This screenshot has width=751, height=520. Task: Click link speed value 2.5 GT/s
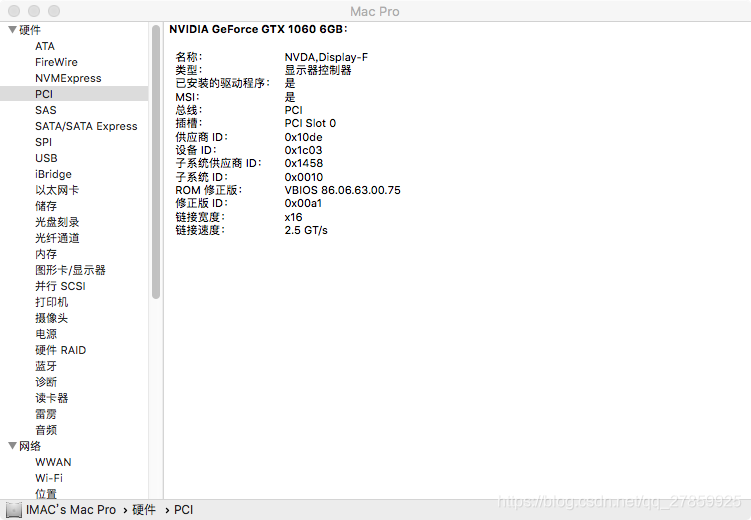coord(306,230)
